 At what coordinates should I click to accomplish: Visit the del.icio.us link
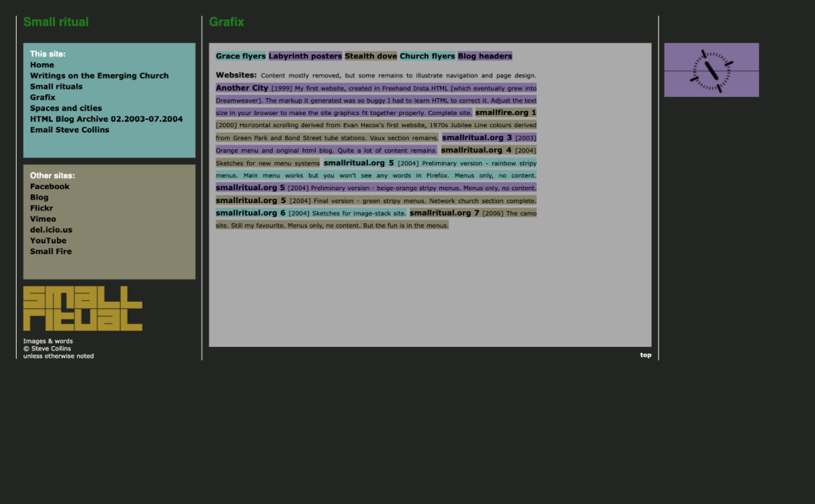pyautogui.click(x=51, y=230)
